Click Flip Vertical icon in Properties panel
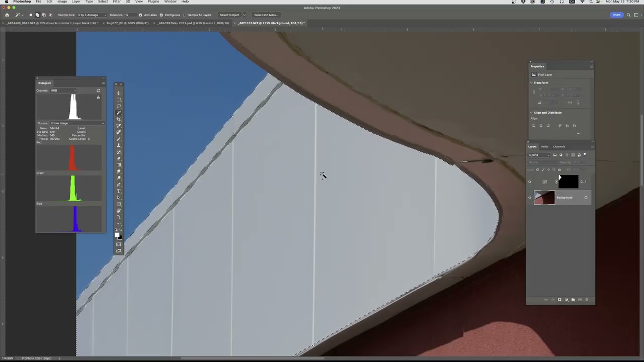The height and width of the screenshot is (362, 644). [578, 103]
